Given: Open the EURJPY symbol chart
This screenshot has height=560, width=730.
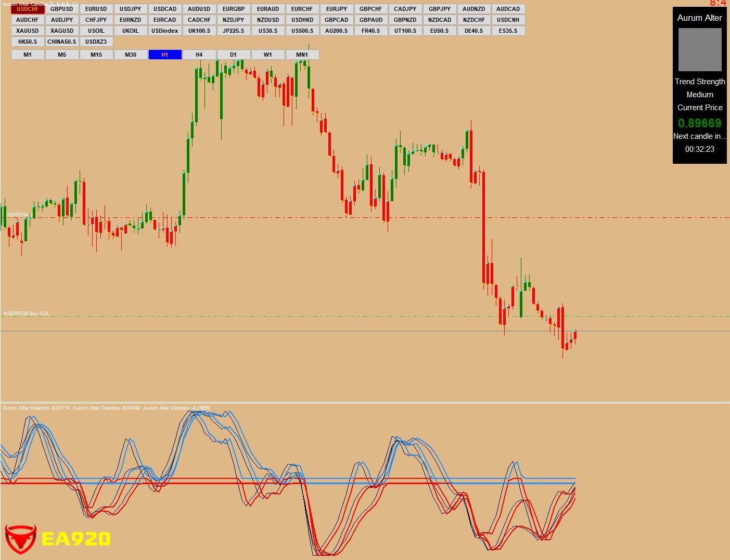Looking at the screenshot, I should click(x=337, y=9).
